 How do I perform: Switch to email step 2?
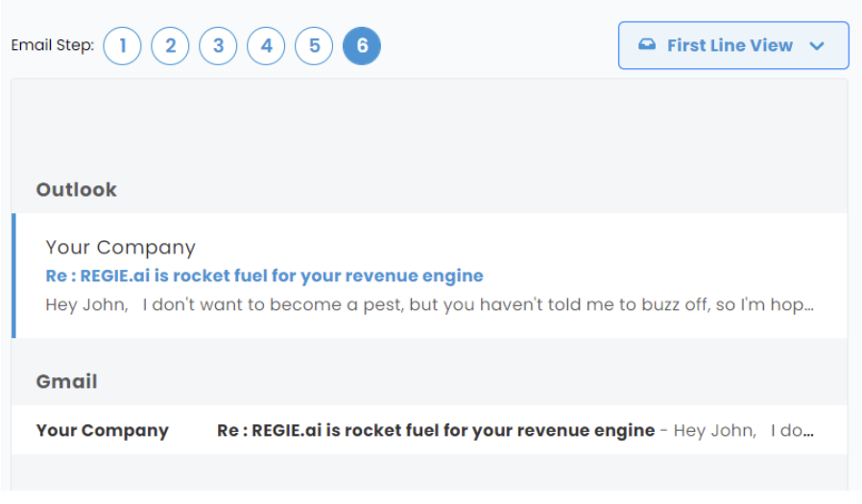pos(171,46)
